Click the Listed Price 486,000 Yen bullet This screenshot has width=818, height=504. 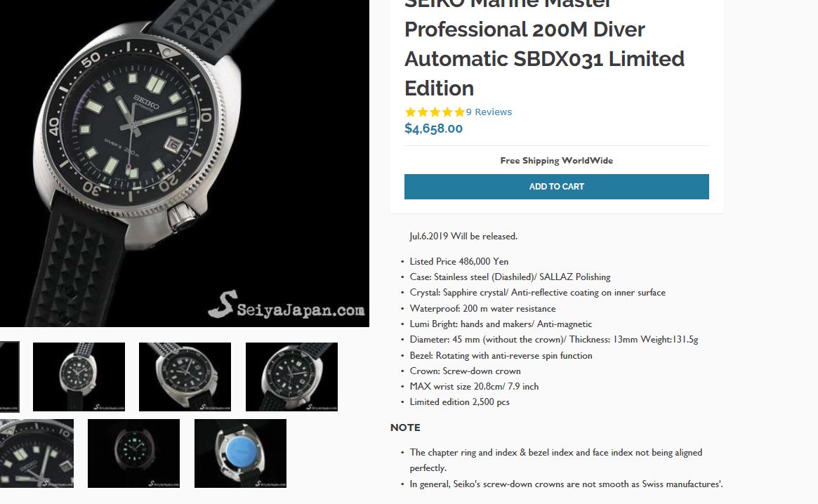pyautogui.click(x=459, y=261)
